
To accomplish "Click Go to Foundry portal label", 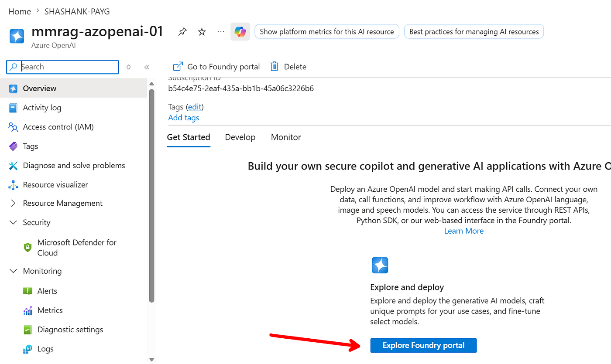I will (x=223, y=67).
